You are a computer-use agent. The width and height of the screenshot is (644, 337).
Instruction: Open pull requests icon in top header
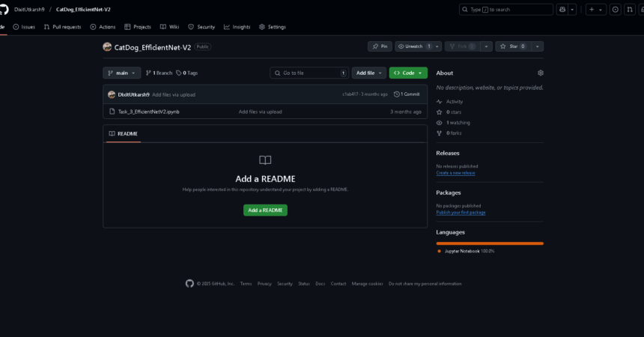point(630,10)
